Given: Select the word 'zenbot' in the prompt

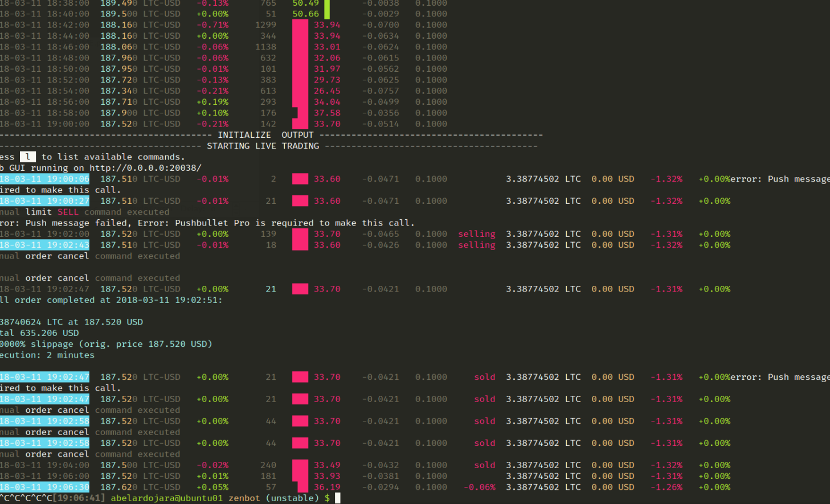Looking at the screenshot, I should [244, 498].
